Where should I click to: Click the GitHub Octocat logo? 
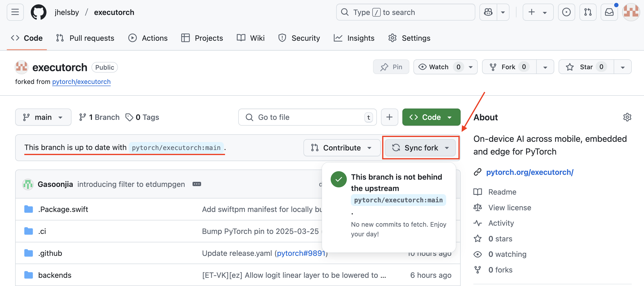pyautogui.click(x=38, y=12)
